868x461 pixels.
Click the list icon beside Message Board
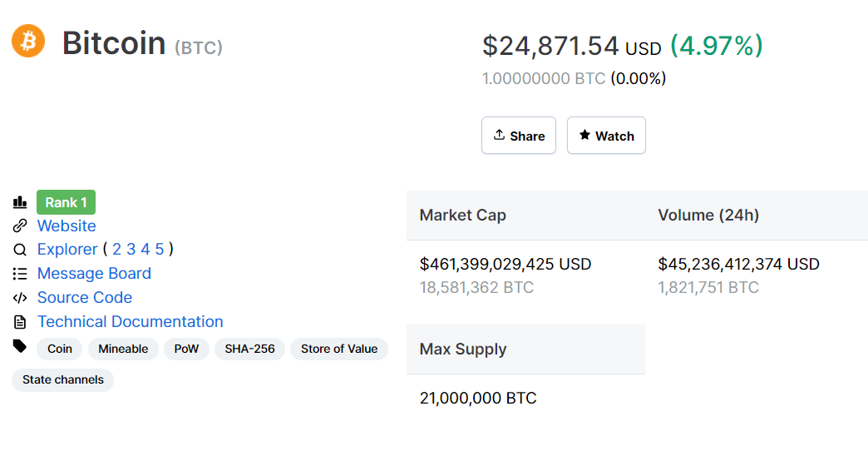coord(20,274)
